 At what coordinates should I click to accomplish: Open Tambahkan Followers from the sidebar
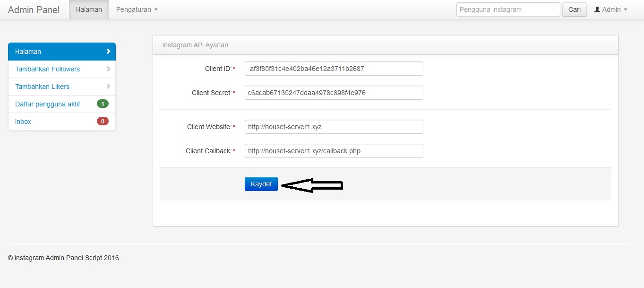click(x=47, y=69)
